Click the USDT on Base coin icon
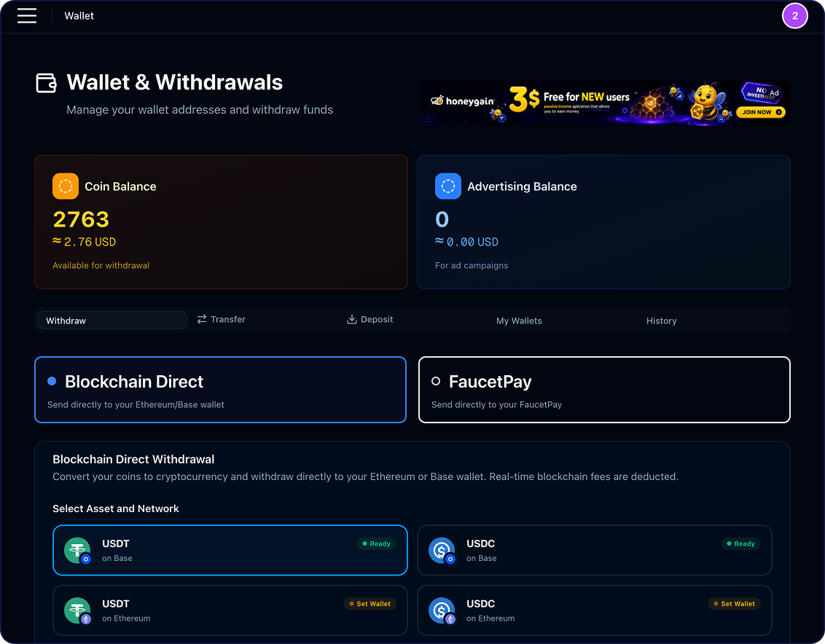The width and height of the screenshot is (825, 644). [78, 550]
